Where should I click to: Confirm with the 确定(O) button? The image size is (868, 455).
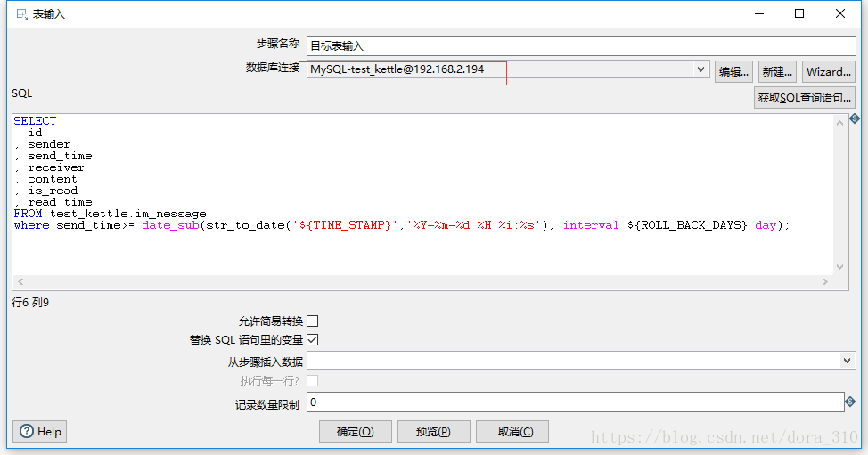[356, 431]
